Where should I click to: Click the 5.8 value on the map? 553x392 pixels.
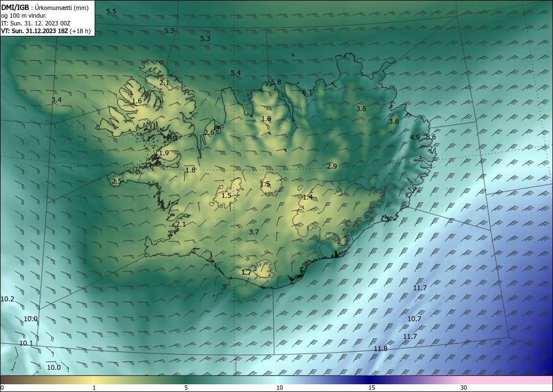click(x=276, y=82)
